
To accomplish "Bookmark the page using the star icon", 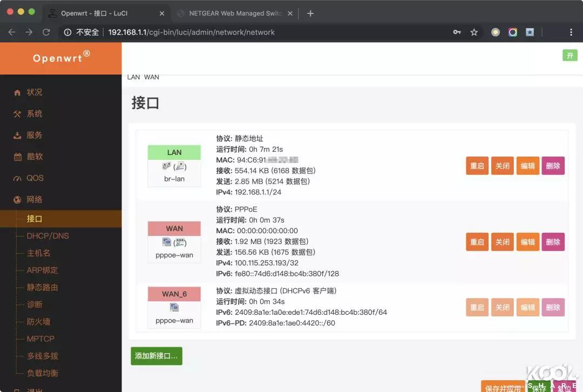I will tap(474, 32).
